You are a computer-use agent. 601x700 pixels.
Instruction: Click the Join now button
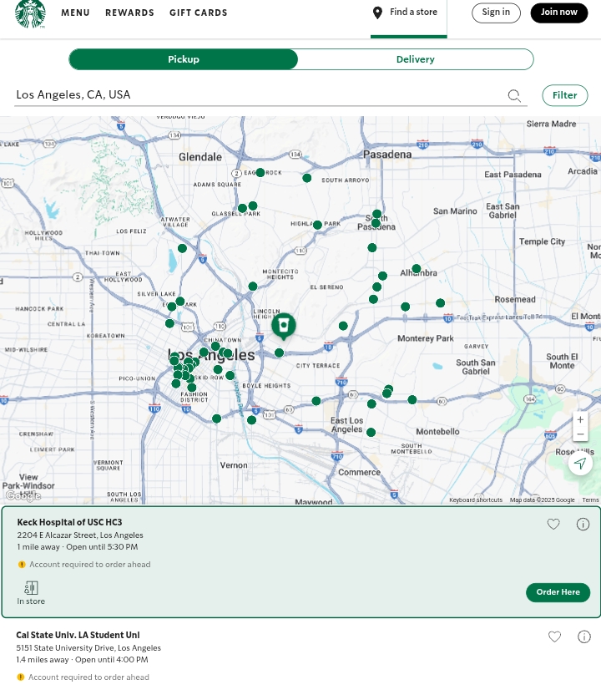pos(559,13)
